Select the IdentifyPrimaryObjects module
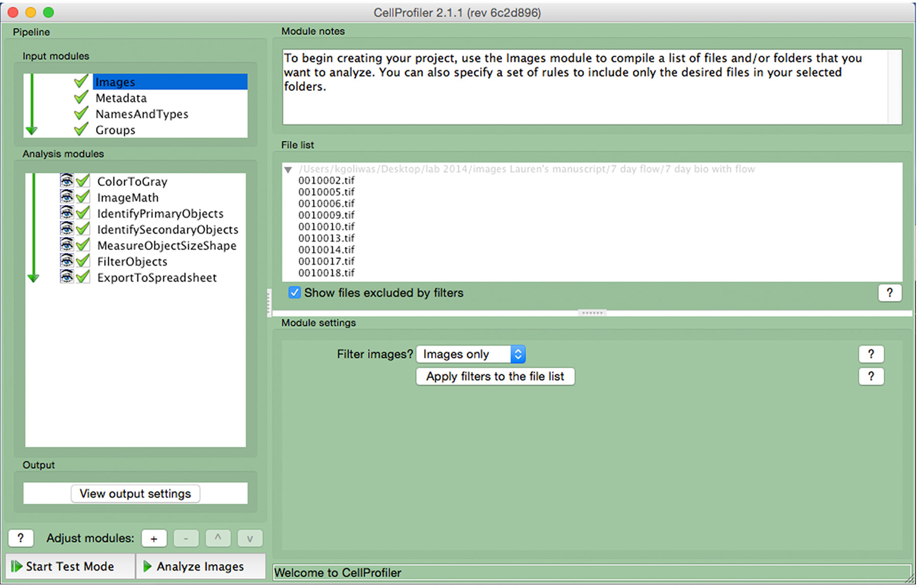 pyautogui.click(x=160, y=213)
